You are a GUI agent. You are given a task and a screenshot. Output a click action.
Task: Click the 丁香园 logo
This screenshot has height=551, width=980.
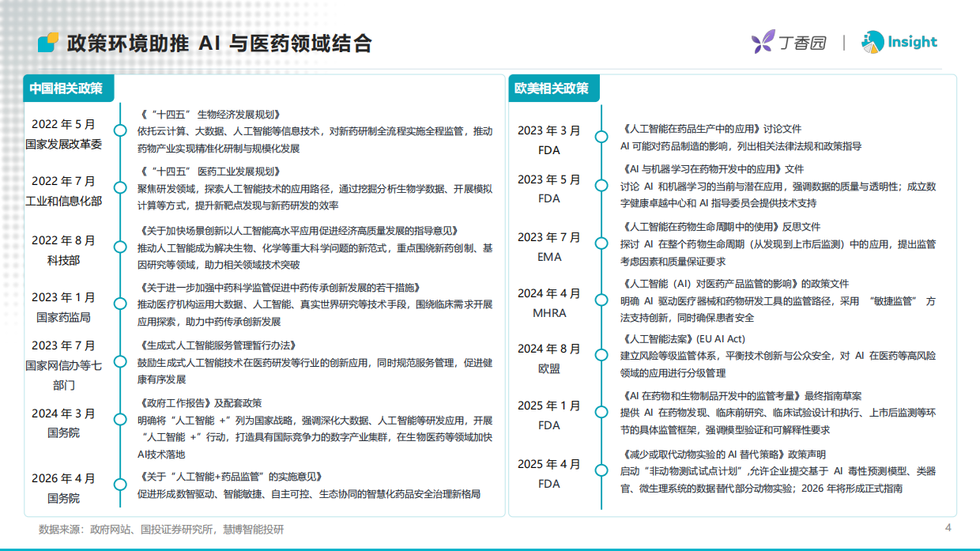[789, 41]
